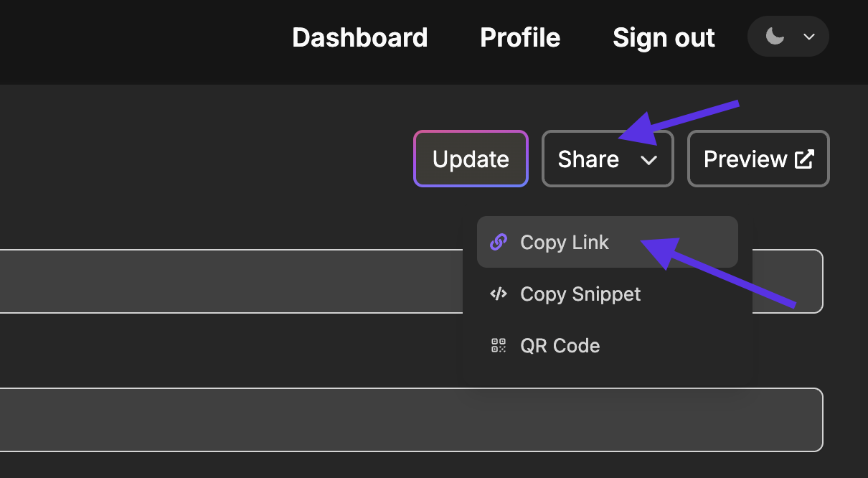The width and height of the screenshot is (868, 478).
Task: Click the Update button
Action: pos(471,159)
